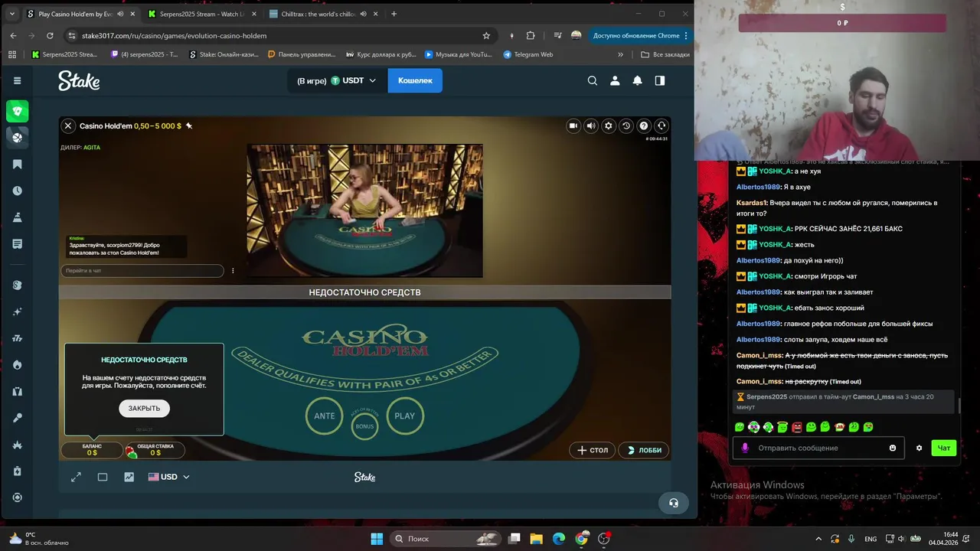Click the BONUS betting circle

tap(364, 425)
